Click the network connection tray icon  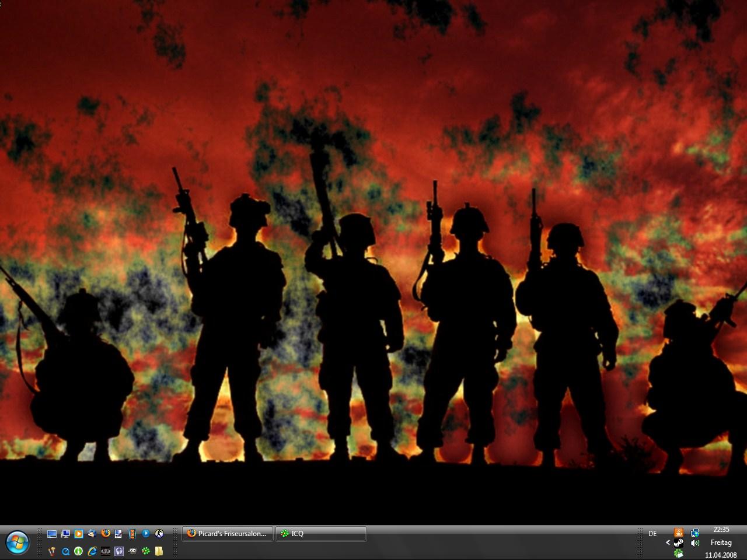click(694, 533)
